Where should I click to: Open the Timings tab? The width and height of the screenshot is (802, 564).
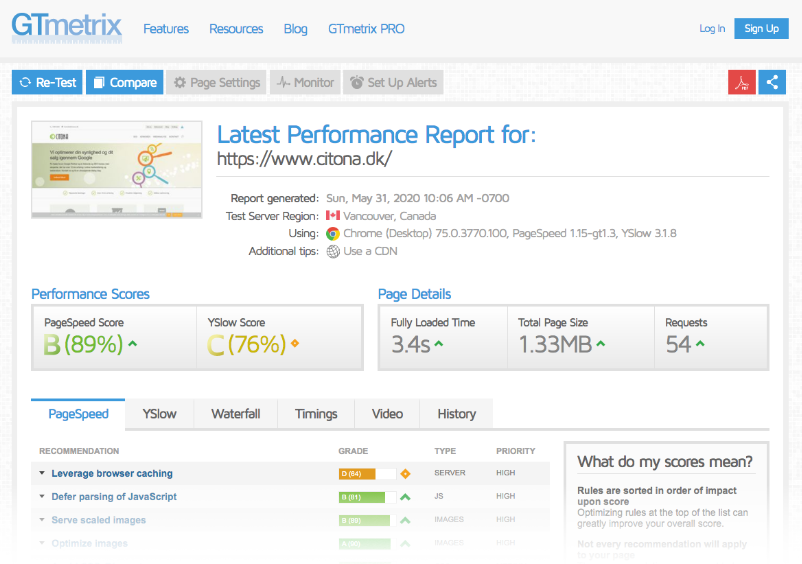(x=316, y=414)
